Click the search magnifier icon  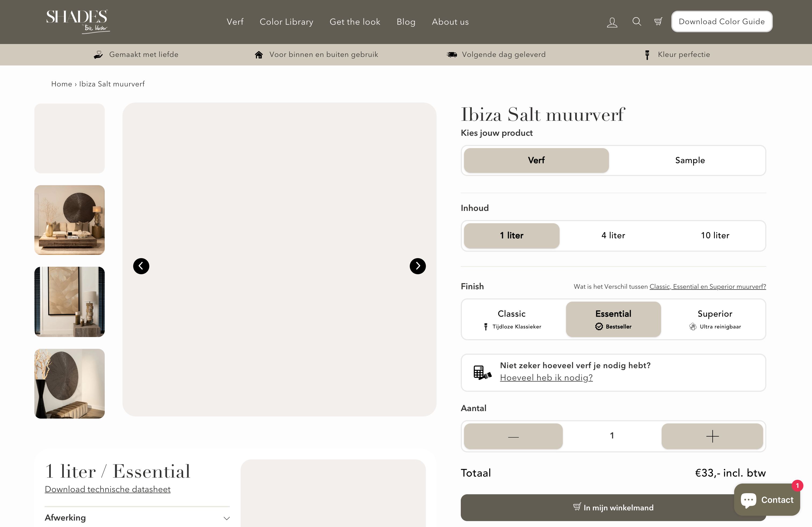pos(637,21)
